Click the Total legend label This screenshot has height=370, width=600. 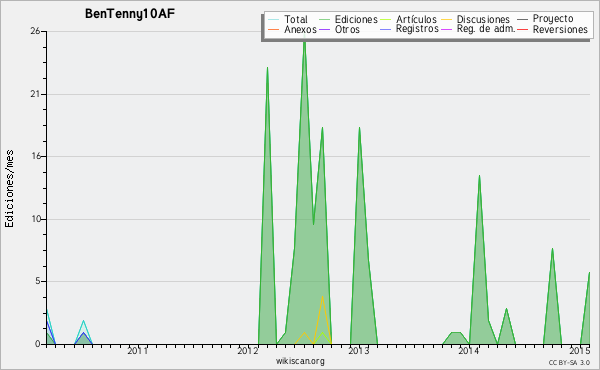(x=296, y=19)
